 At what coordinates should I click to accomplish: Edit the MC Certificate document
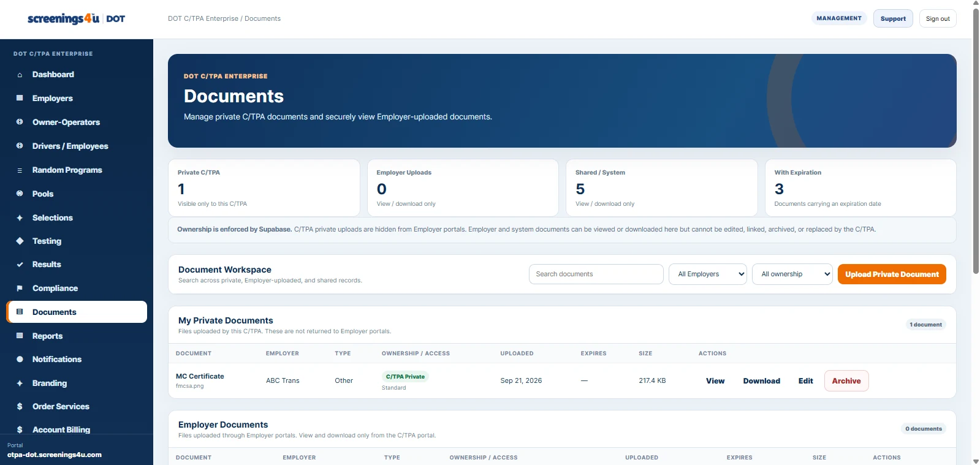click(806, 381)
